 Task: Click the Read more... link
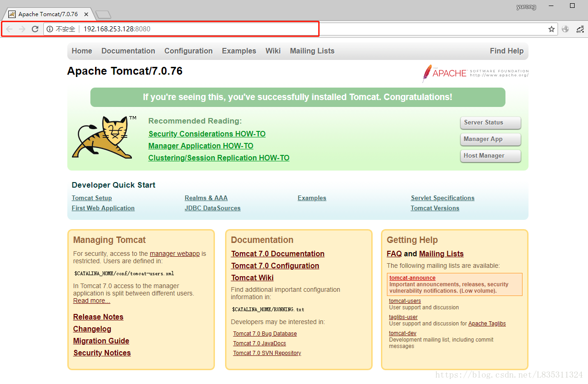tap(92, 301)
